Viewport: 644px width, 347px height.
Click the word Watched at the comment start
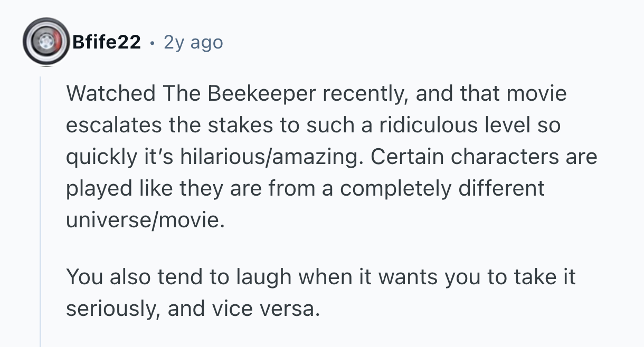[x=110, y=94]
